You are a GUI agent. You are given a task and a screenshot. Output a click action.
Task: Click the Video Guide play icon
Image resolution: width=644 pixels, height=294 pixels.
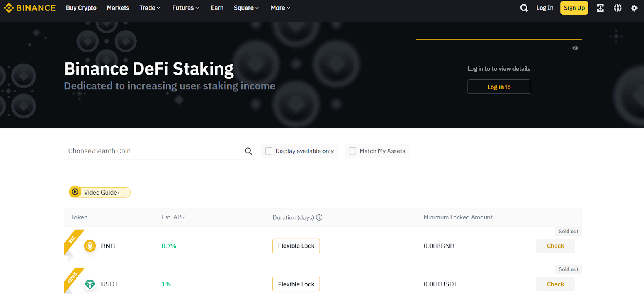(x=75, y=192)
